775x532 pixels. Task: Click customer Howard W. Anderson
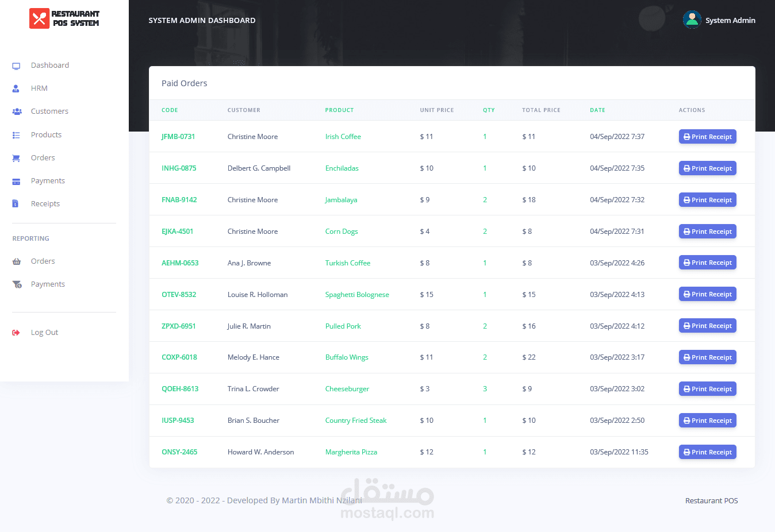pyautogui.click(x=260, y=452)
